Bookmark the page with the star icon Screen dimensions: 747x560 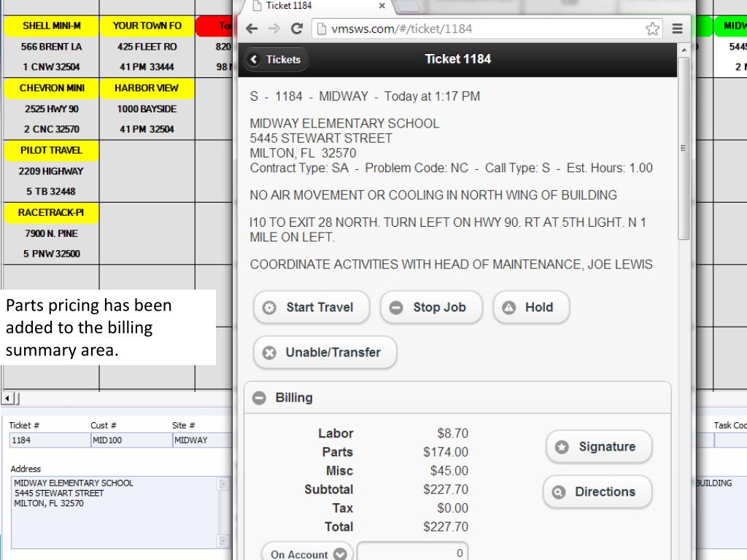pyautogui.click(x=652, y=28)
